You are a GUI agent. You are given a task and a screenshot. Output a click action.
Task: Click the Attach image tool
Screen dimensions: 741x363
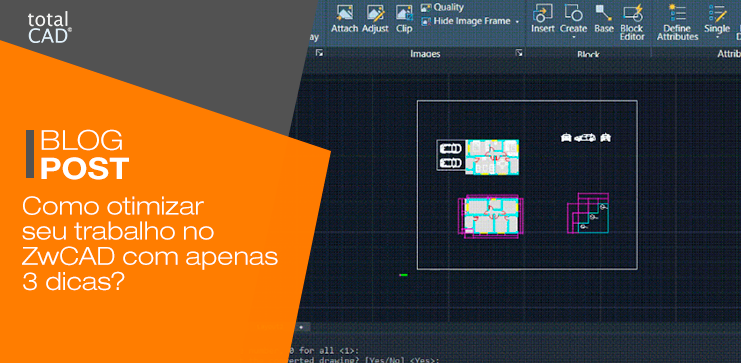(344, 18)
